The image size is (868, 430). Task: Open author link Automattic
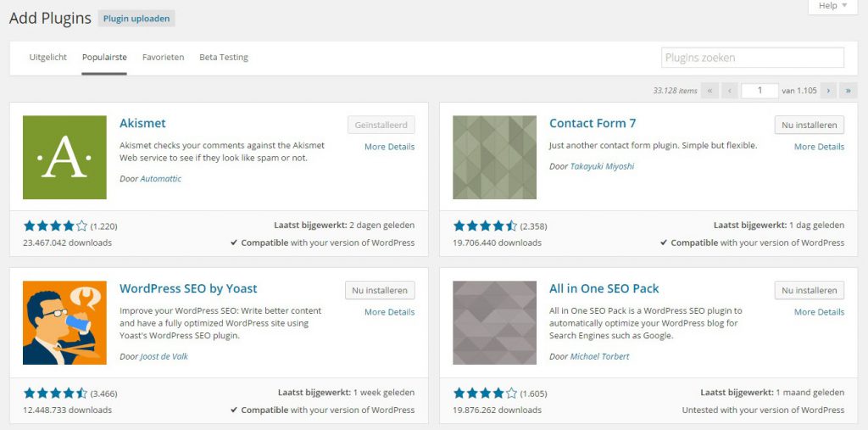(160, 179)
